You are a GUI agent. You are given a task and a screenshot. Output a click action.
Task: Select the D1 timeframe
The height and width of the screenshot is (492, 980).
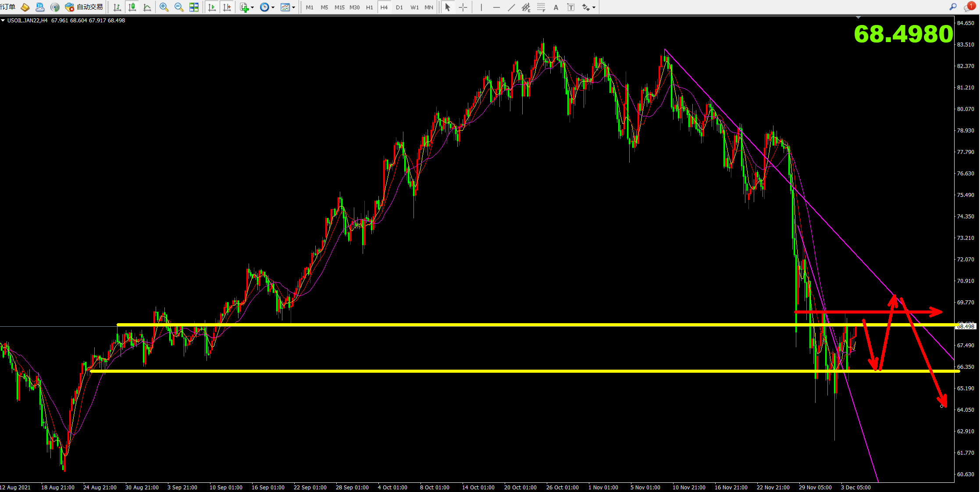click(399, 7)
